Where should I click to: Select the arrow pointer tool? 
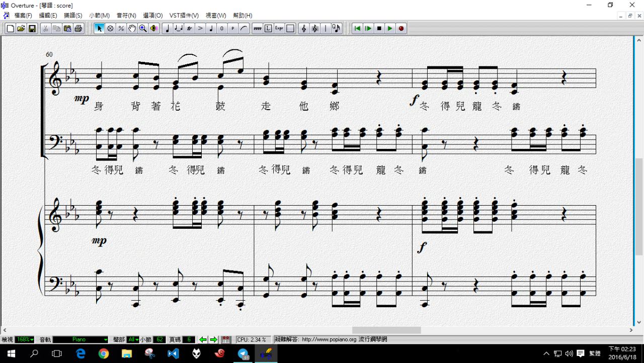tap(99, 29)
